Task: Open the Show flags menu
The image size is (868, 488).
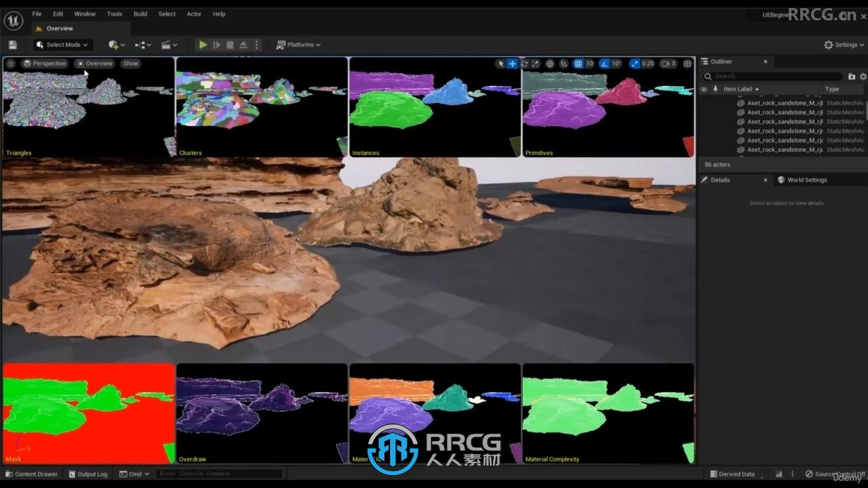Action: [x=130, y=64]
